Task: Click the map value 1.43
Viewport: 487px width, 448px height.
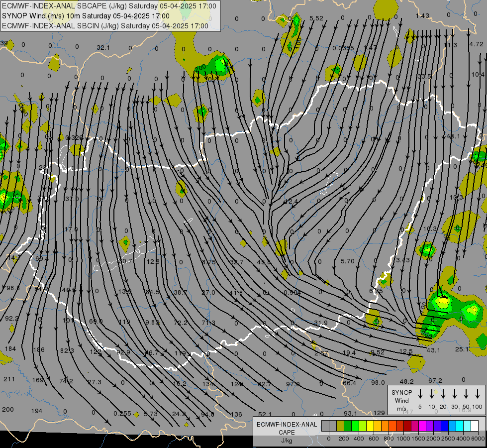Action: [x=422, y=15]
